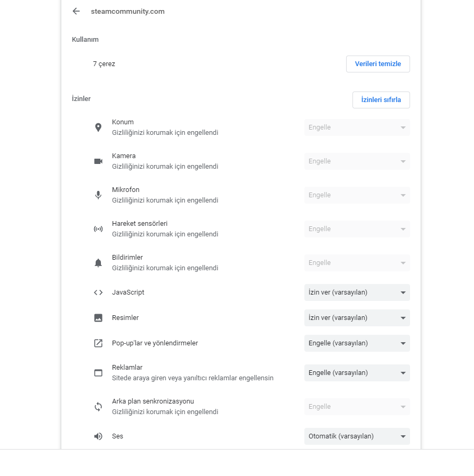Click the back arrow next to steamcommunity.com
This screenshot has width=474, height=476.
(x=76, y=11)
